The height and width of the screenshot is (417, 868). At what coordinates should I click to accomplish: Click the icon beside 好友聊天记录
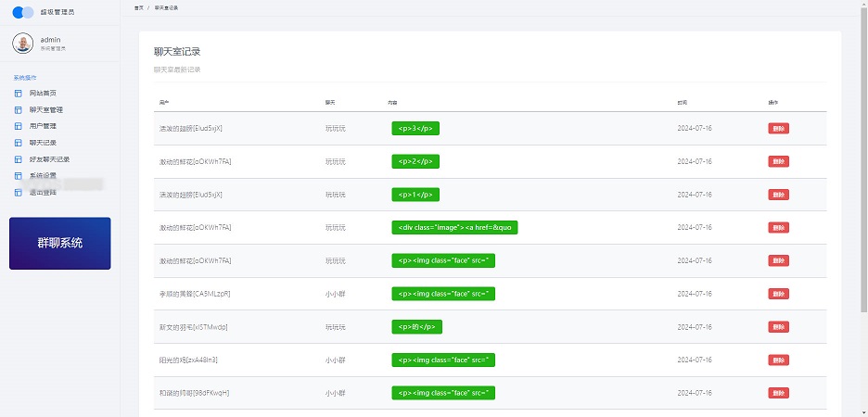coord(18,159)
